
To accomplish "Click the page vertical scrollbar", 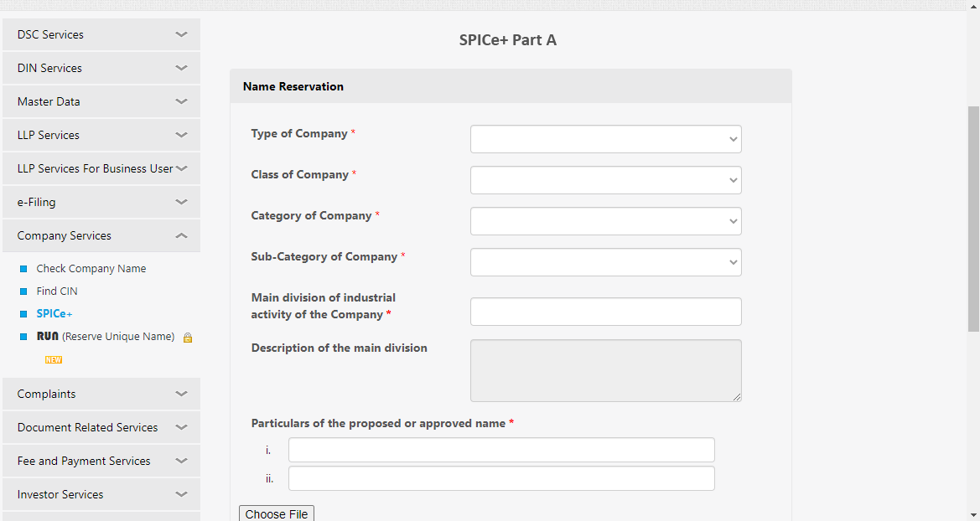I will [973, 219].
